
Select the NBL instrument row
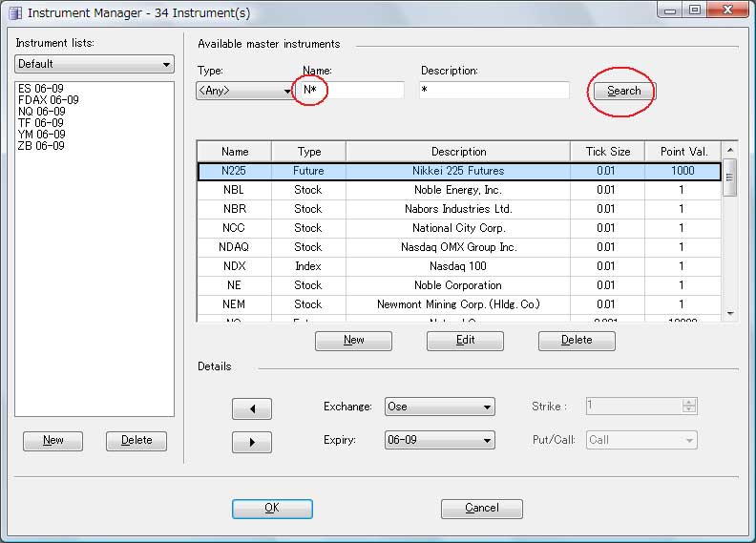(459, 190)
